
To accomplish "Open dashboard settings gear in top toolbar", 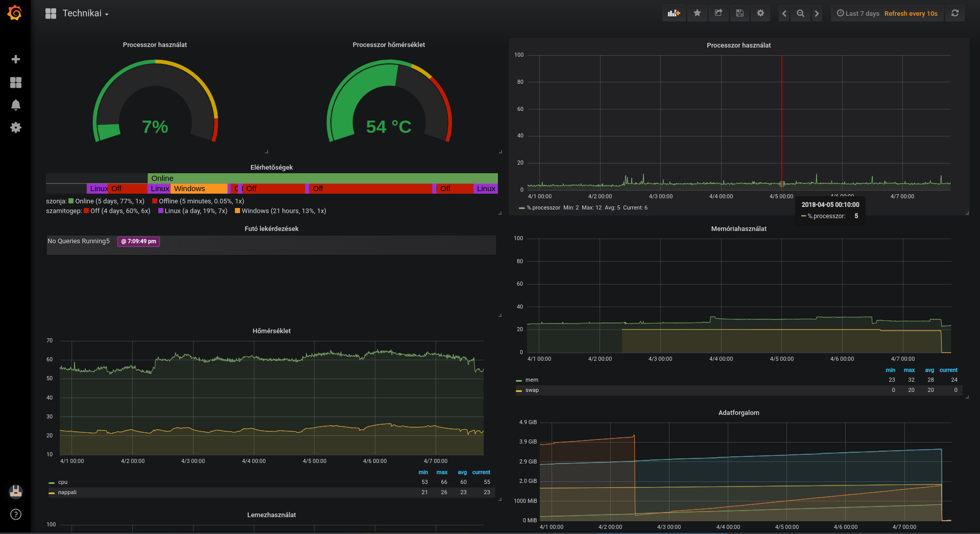I will pos(760,13).
